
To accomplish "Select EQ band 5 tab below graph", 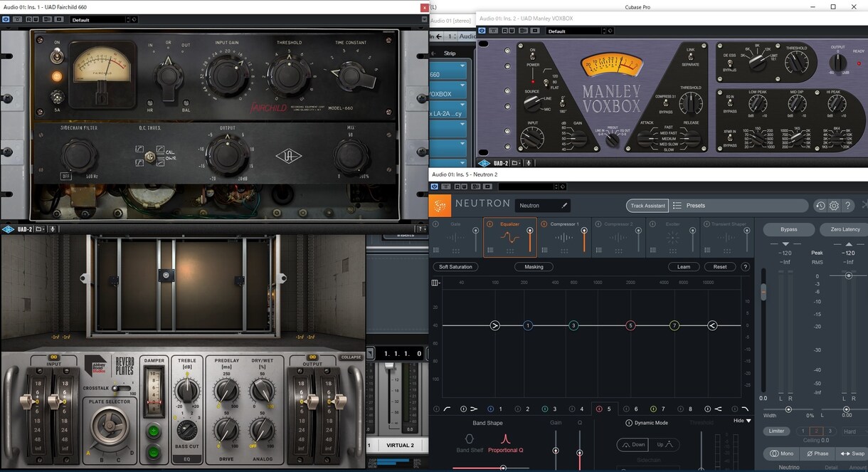I will tap(605, 409).
